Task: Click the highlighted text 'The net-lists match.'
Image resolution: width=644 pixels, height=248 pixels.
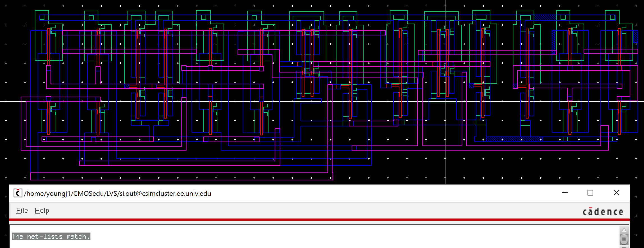Action: pos(51,236)
